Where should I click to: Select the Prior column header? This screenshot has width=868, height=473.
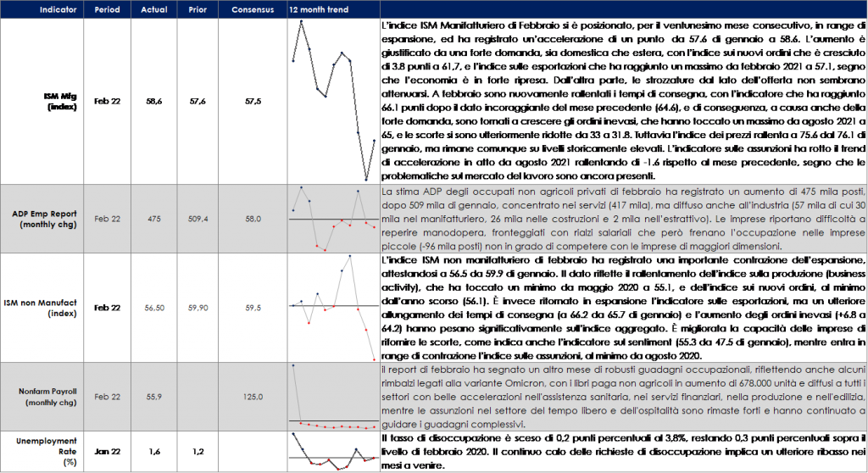tap(196, 8)
